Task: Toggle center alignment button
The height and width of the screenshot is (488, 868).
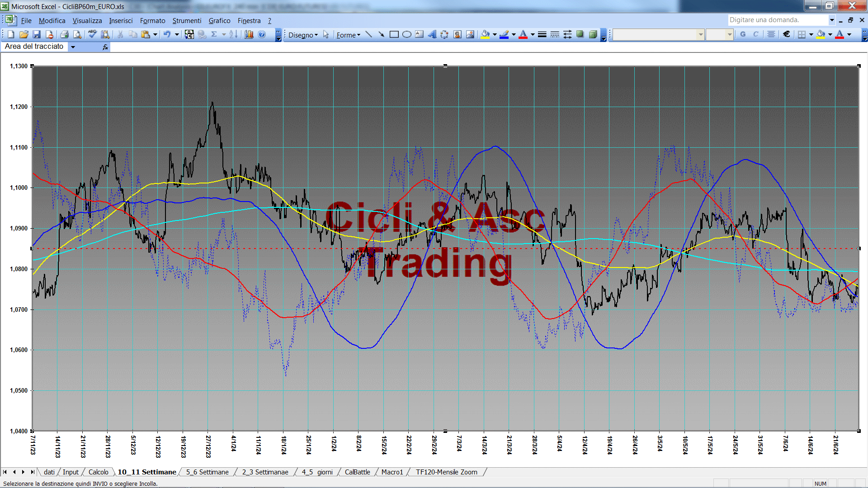Action: click(x=771, y=34)
